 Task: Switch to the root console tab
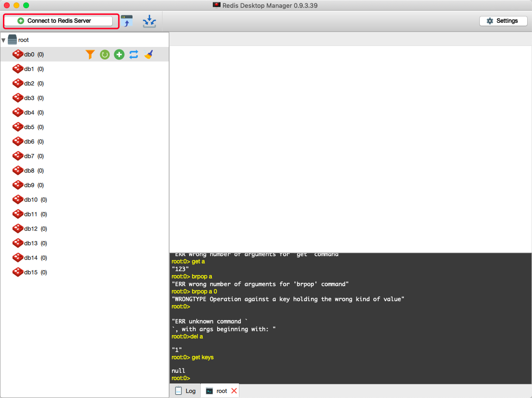click(217, 391)
